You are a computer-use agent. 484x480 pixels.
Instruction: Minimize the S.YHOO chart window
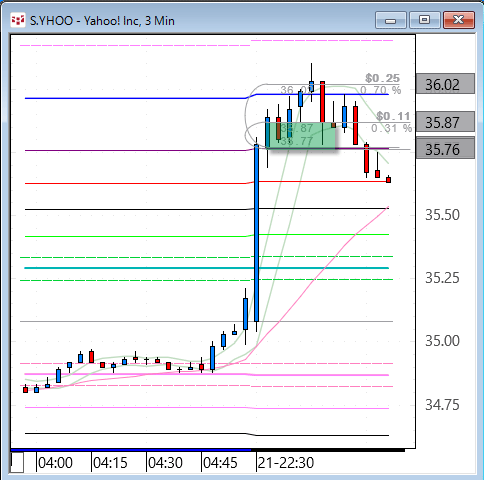coord(391,20)
